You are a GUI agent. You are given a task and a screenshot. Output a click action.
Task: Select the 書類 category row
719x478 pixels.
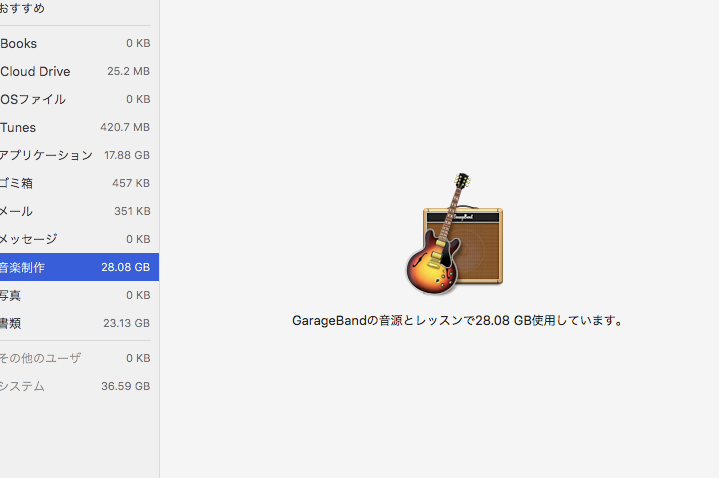[79, 323]
